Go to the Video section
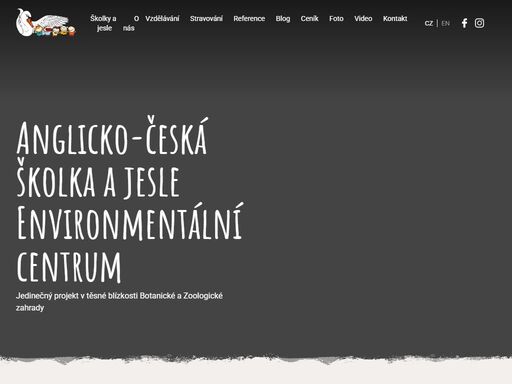This screenshot has height=384, width=512. 363,19
